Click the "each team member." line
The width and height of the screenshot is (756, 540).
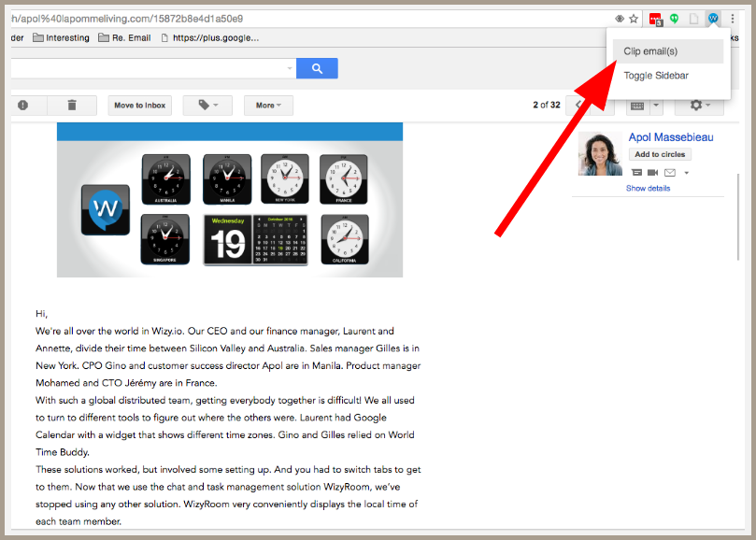coord(78,521)
